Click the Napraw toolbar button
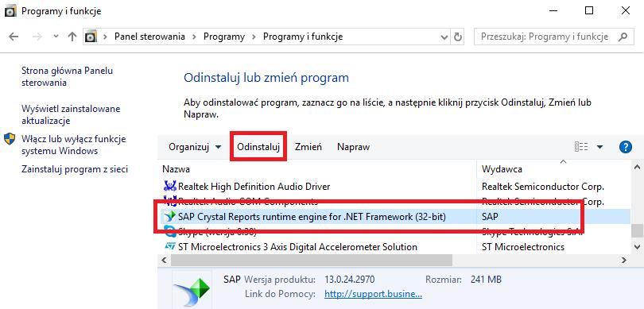 coord(354,147)
